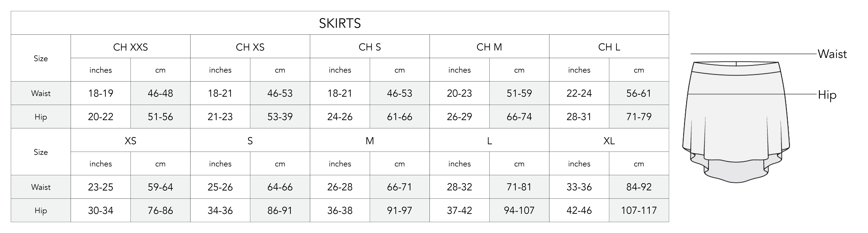Click the L hip cm value 94-107
Viewport: 868px width, 233px height.
pyautogui.click(x=519, y=210)
